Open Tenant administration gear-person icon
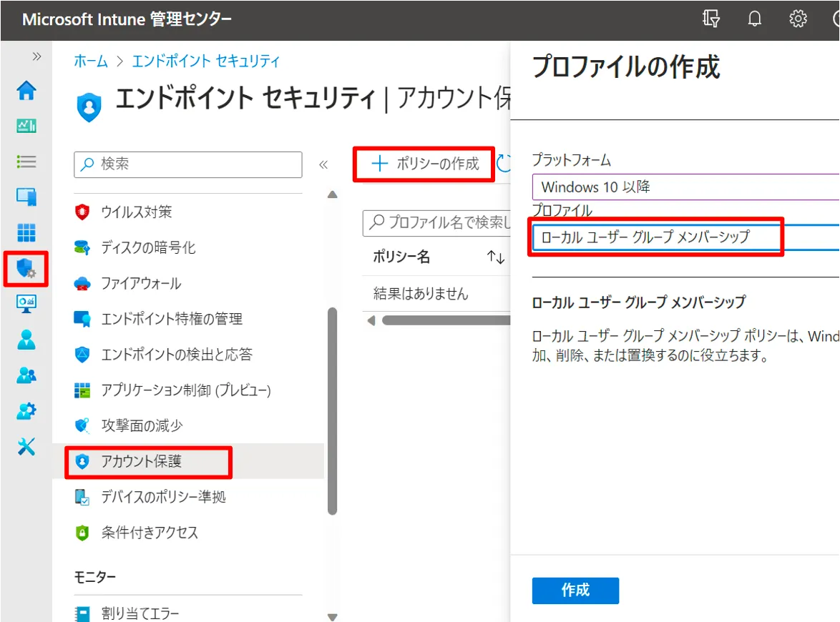 tap(26, 410)
